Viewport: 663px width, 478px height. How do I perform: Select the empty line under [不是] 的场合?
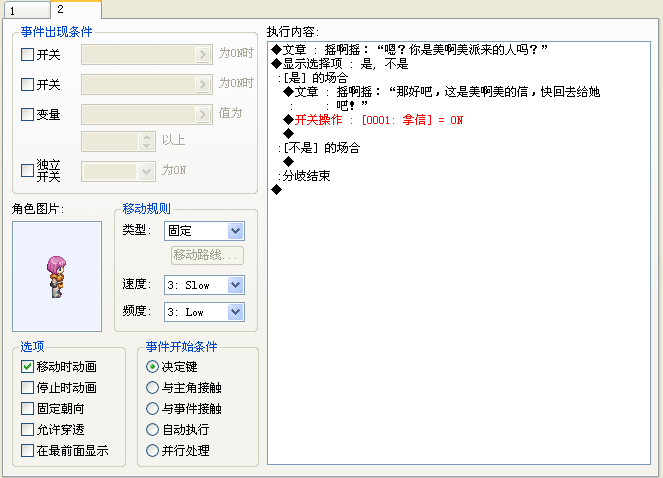pos(459,162)
